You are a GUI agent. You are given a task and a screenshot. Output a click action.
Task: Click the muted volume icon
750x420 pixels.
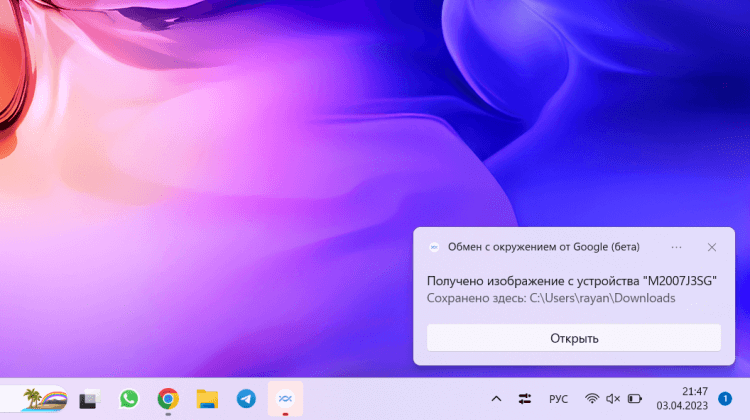tap(613, 398)
